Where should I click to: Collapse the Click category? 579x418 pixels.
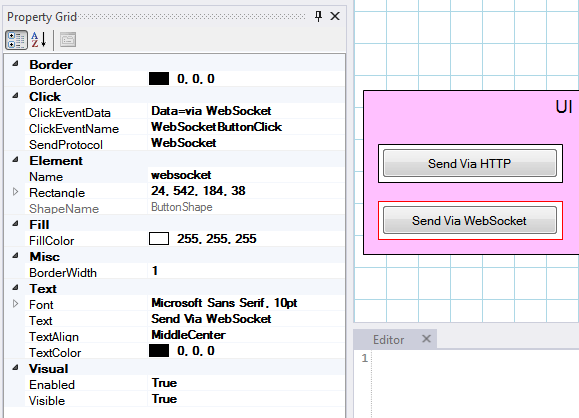[15, 96]
